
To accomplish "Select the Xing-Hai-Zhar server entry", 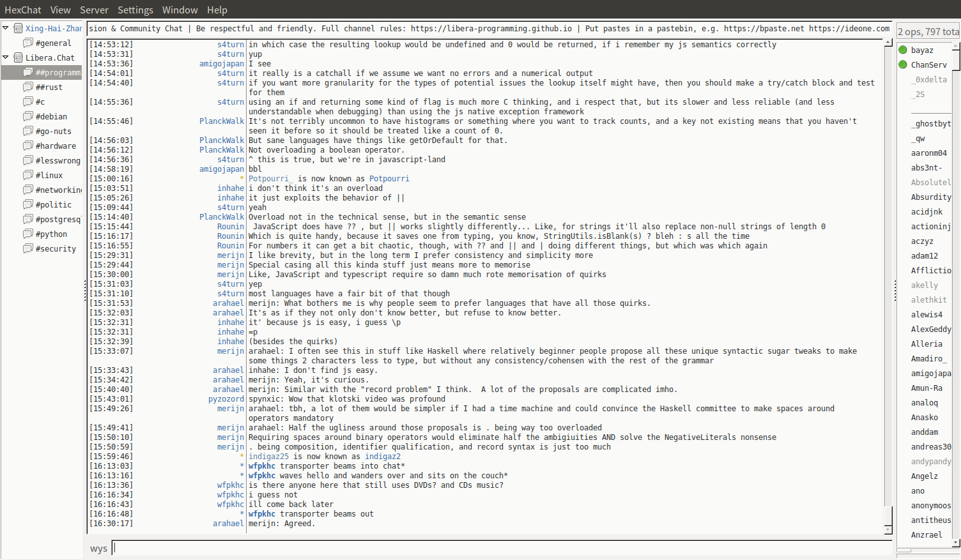I will (x=54, y=28).
